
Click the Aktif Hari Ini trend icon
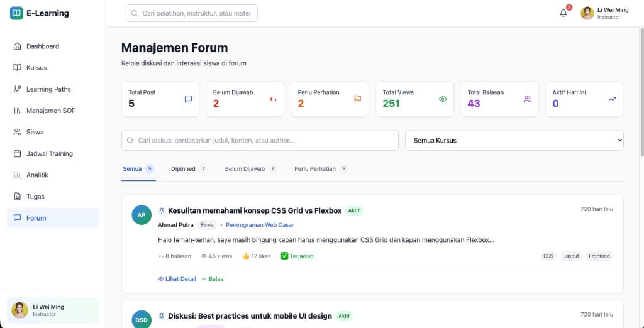pyautogui.click(x=612, y=99)
